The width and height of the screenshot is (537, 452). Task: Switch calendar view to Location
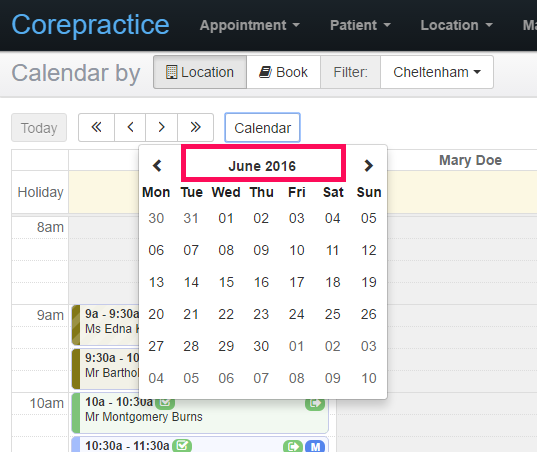[200, 72]
